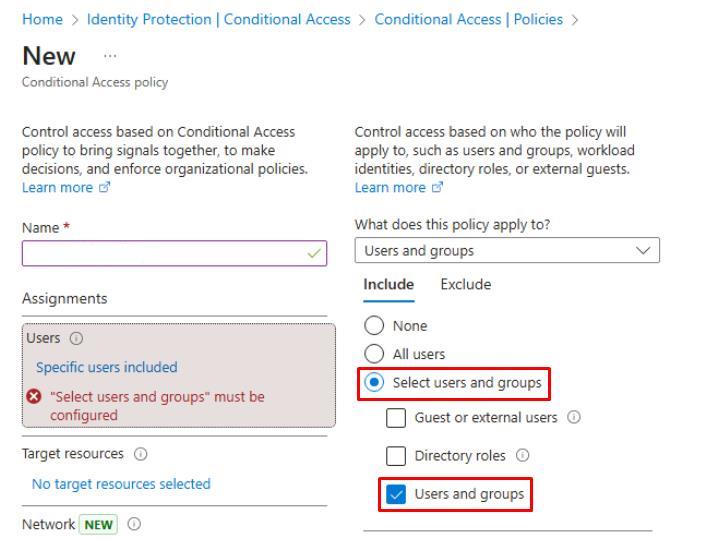Enable the Directory roles checkbox
Image resolution: width=725 pixels, height=540 pixels.
[396, 456]
